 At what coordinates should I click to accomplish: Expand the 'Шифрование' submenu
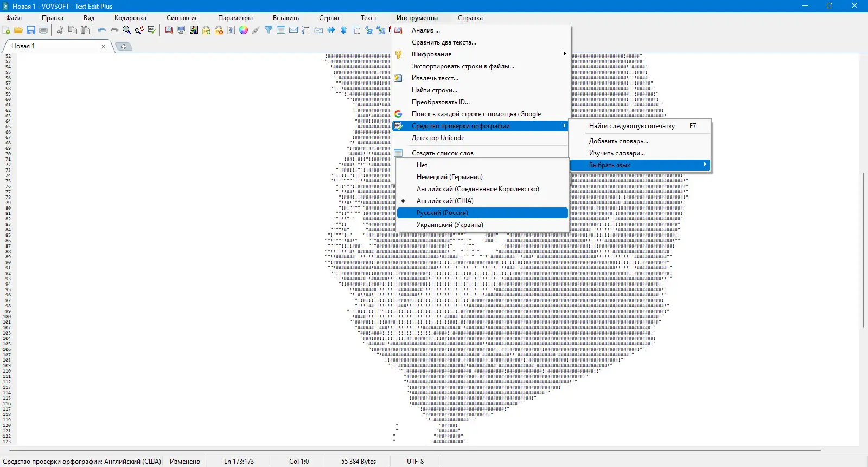tap(480, 54)
